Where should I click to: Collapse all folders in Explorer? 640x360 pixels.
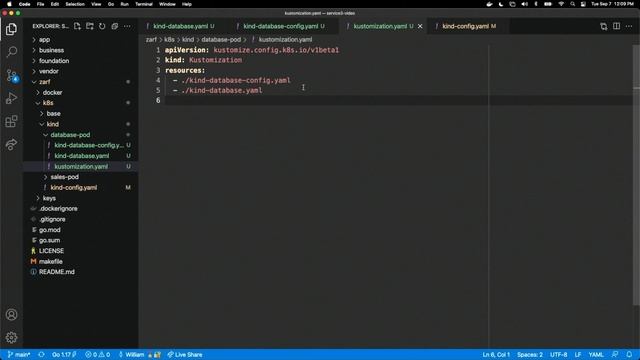tap(115, 26)
